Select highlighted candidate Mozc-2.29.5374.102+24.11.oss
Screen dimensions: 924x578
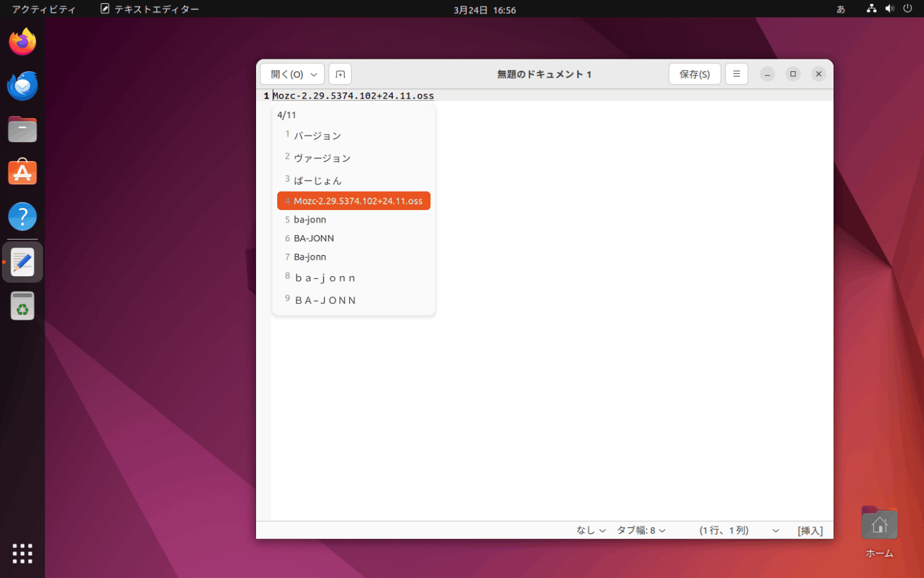click(354, 201)
